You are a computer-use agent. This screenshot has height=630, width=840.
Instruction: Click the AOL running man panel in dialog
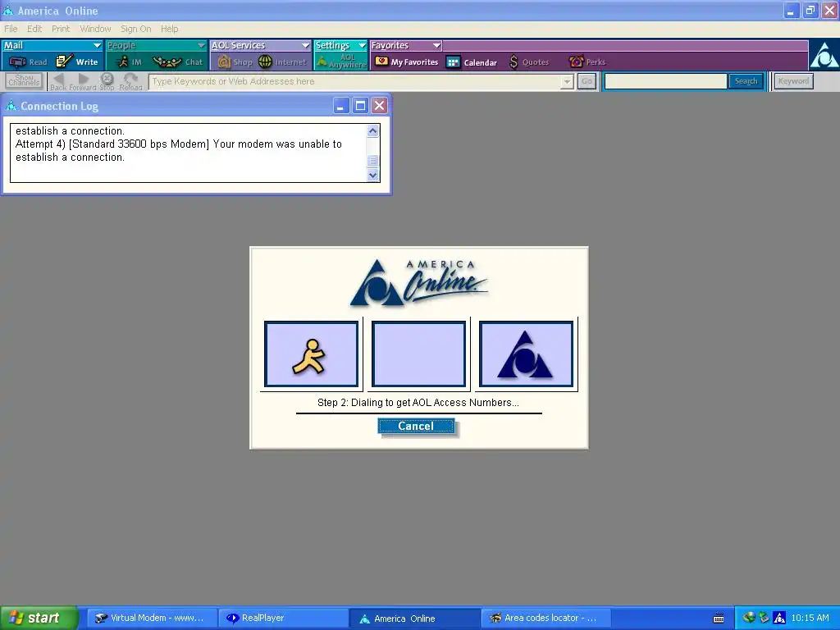311,354
